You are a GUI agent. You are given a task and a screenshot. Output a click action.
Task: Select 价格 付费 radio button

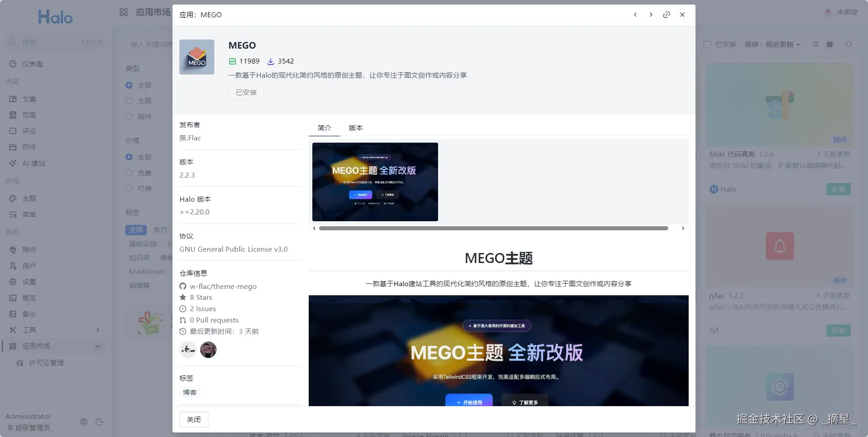tap(129, 189)
